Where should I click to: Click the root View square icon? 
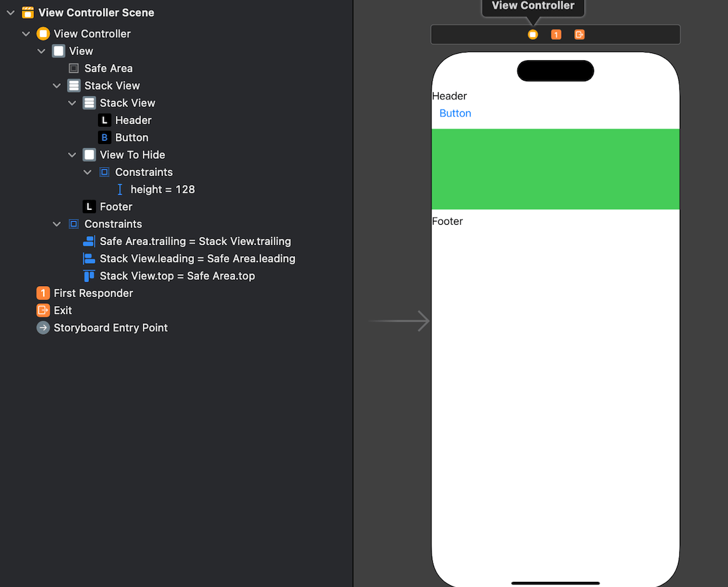point(58,51)
